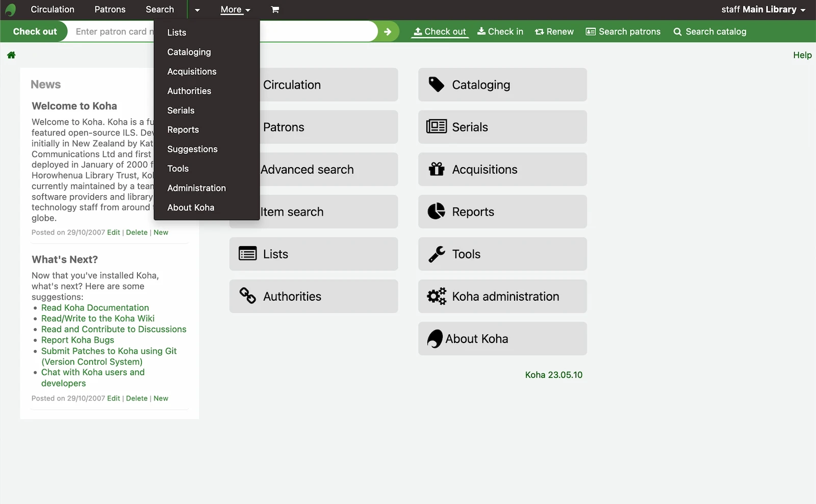Screen dimensions: 816x504
Task: Click the Authorities chain link icon
Action: point(248,296)
